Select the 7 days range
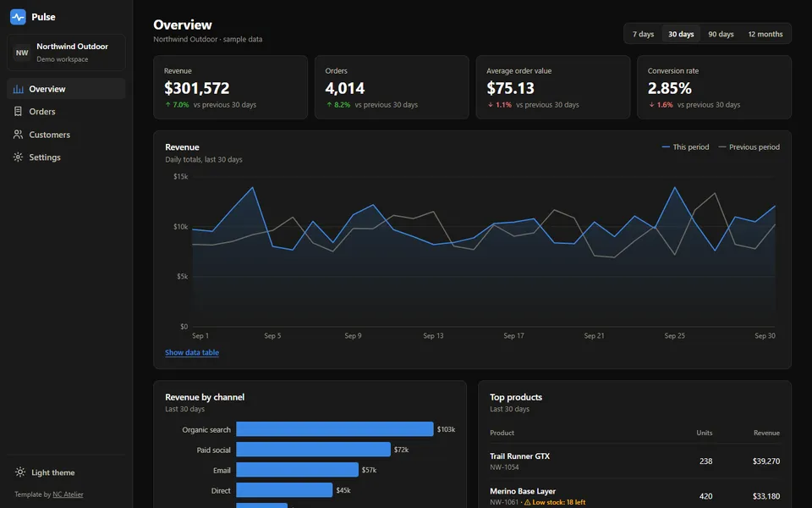Viewport: 812px width, 508px height. (x=643, y=34)
